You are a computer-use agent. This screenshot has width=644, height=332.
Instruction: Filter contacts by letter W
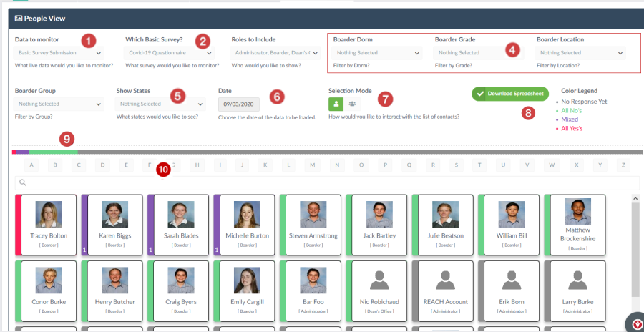tap(552, 165)
